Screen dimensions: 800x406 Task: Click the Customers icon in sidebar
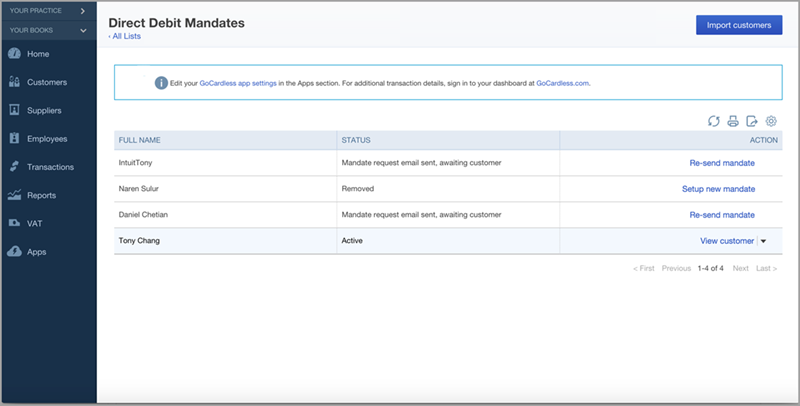click(14, 82)
